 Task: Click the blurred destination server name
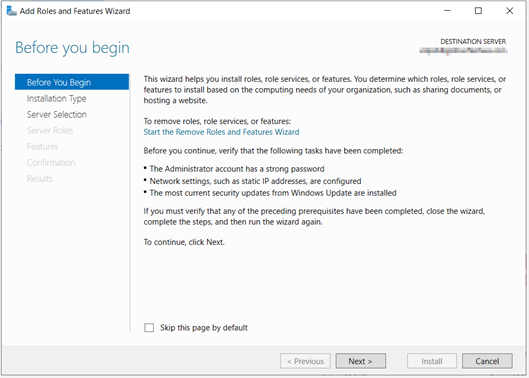point(463,51)
